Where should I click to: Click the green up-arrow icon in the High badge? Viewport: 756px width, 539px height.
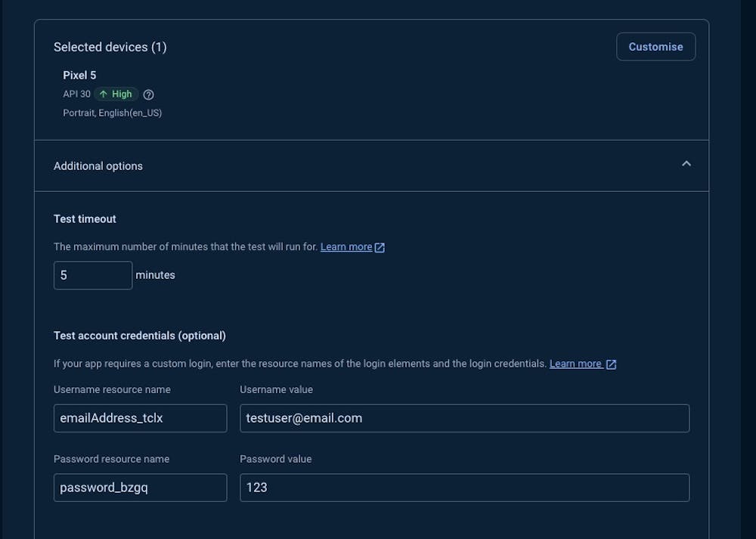(104, 94)
